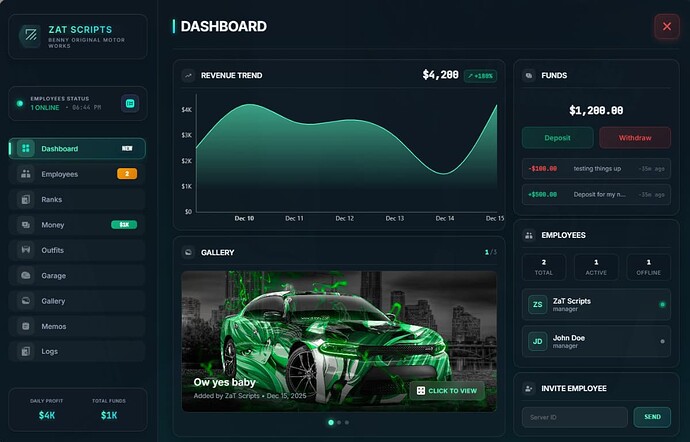
Task: Click the -$100.00 testing things up transaction
Action: click(596, 169)
